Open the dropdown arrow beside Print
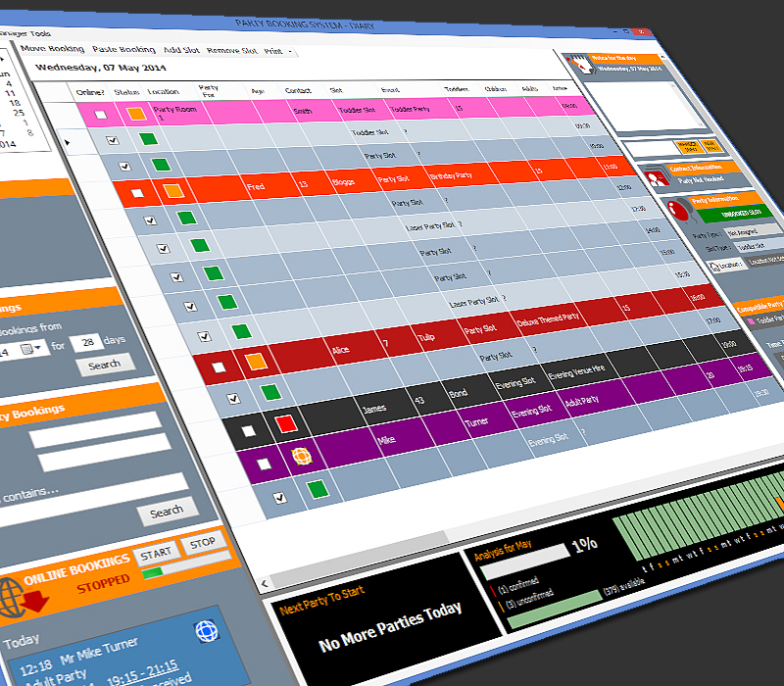784x686 pixels. point(290,52)
